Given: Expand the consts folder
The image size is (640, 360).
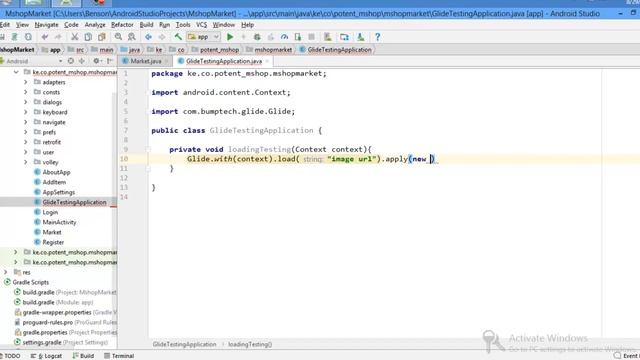Looking at the screenshot, I should [x=26, y=92].
